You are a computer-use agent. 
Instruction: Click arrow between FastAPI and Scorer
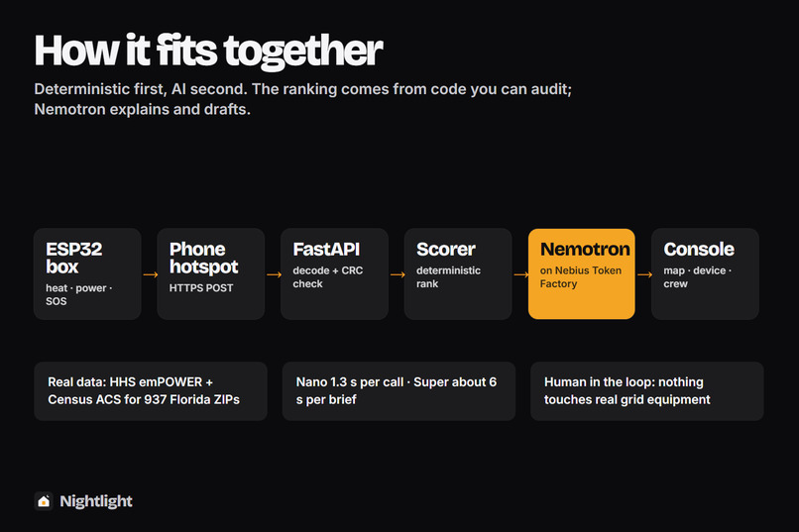398,274
